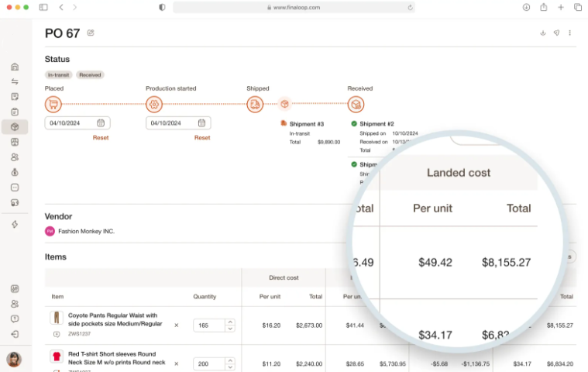This screenshot has height=372, width=588.
Task: Click the transactions arrows sidebar icon
Action: point(14,81)
